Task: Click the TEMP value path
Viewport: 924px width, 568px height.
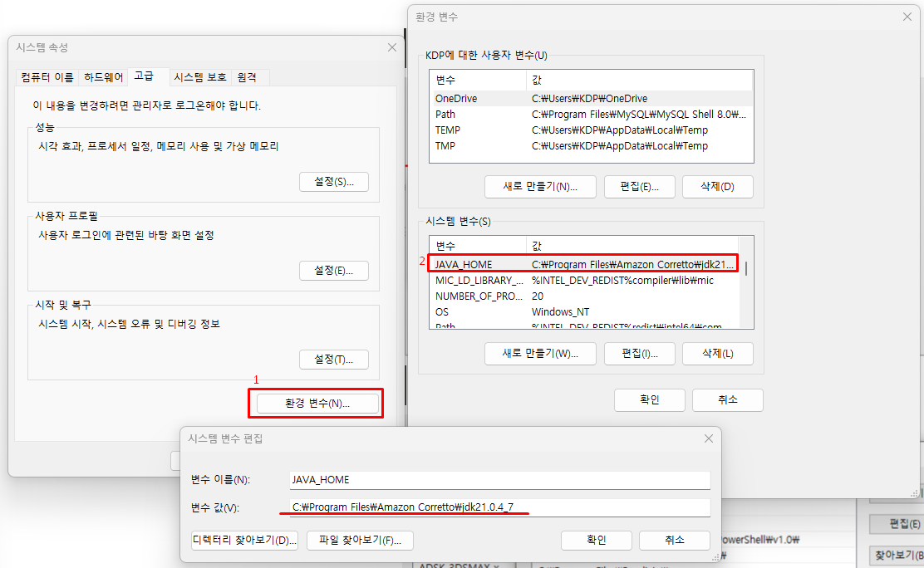Action: (619, 130)
